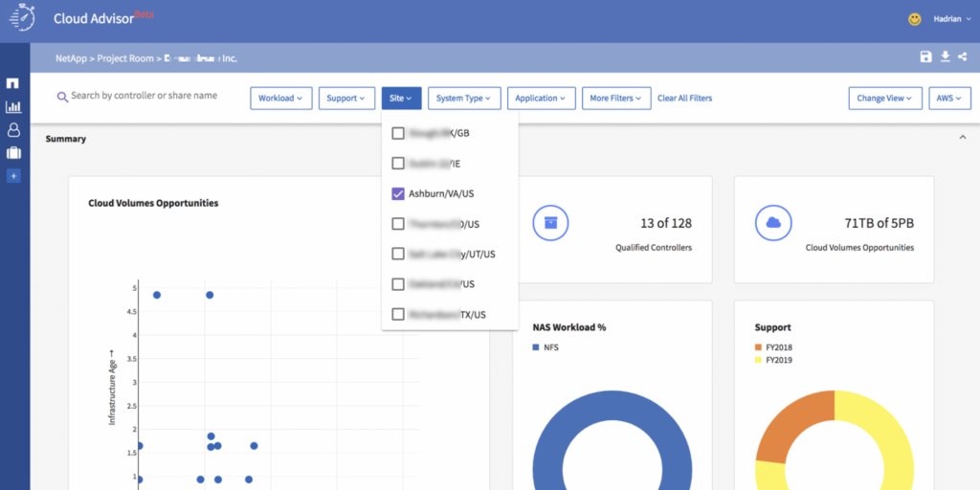Click the Cloud Advisor title text

point(94,19)
